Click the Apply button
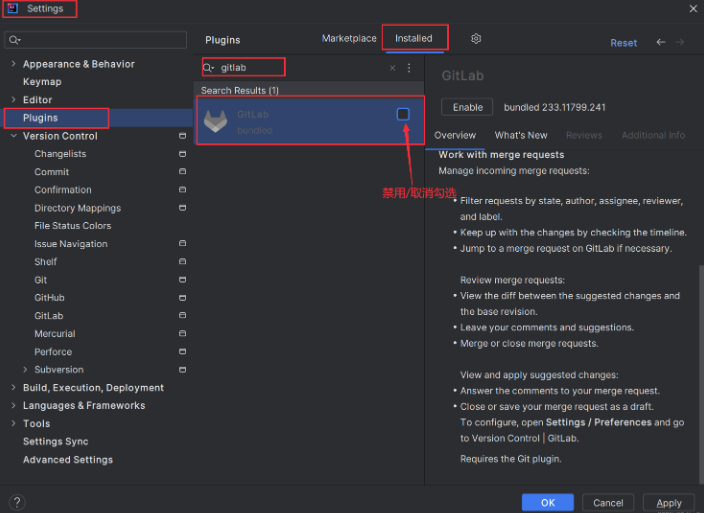Image resolution: width=704 pixels, height=513 pixels. [669, 503]
